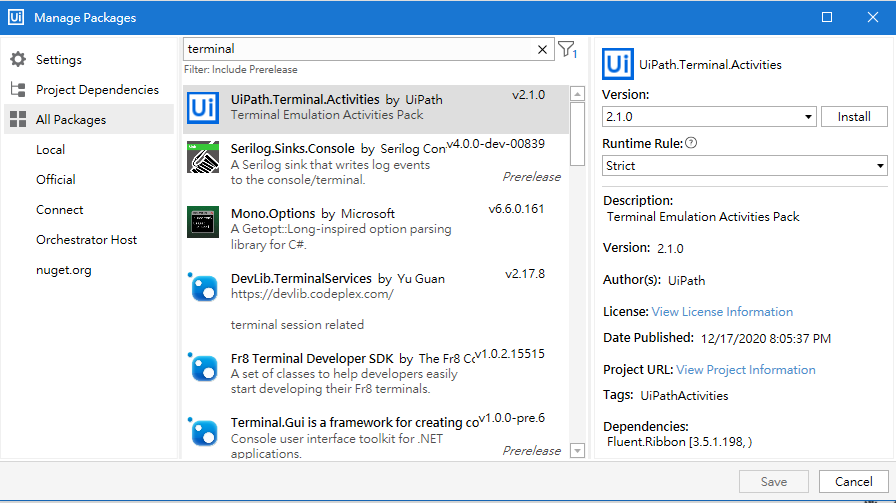Click the Install button
This screenshot has height=503, width=896.
pyautogui.click(x=854, y=117)
